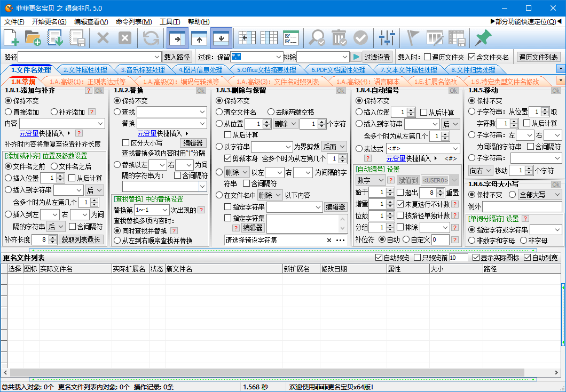Open the 路径 path dropdown
Screen dimensions: 566x392
157,57
